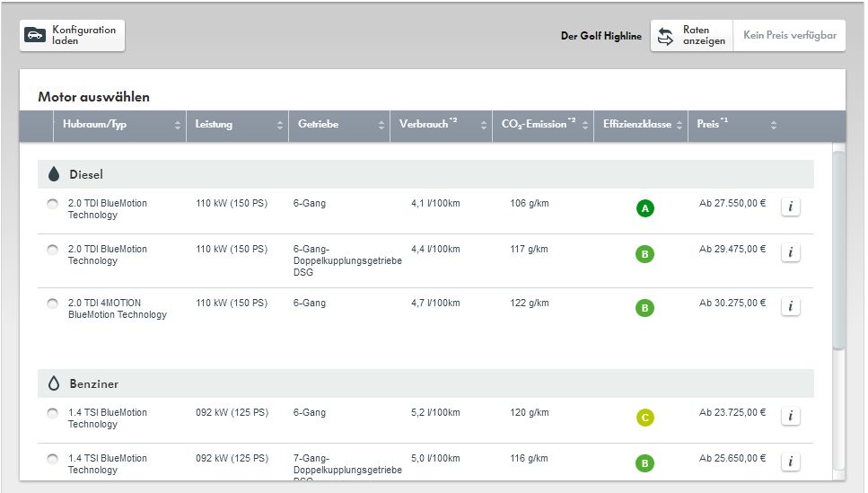This screenshot has height=493, width=868.
Task: Click the engine list vertical scrollbar
Action: (838, 250)
